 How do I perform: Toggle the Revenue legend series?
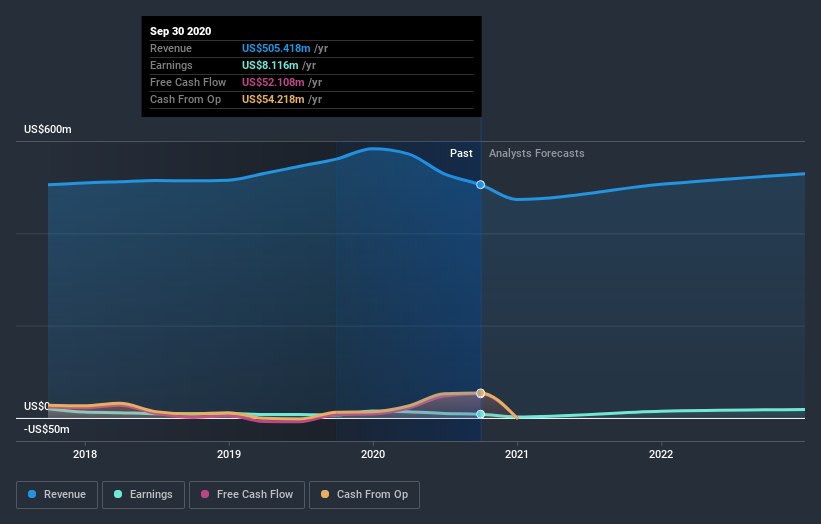(57, 495)
